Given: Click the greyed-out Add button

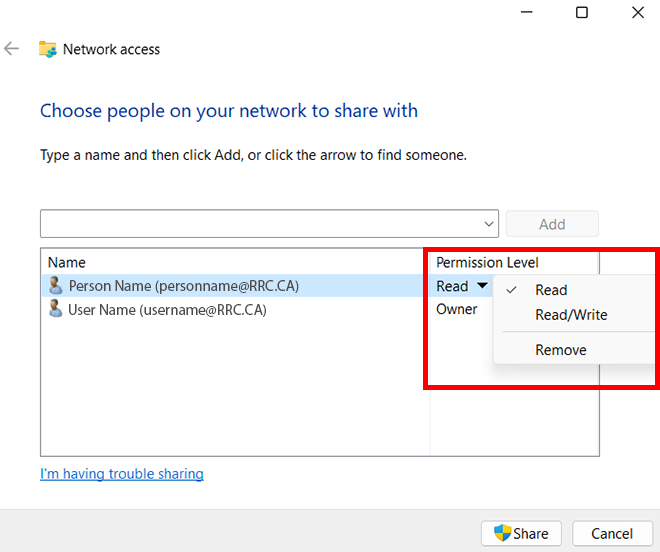Looking at the screenshot, I should (552, 224).
